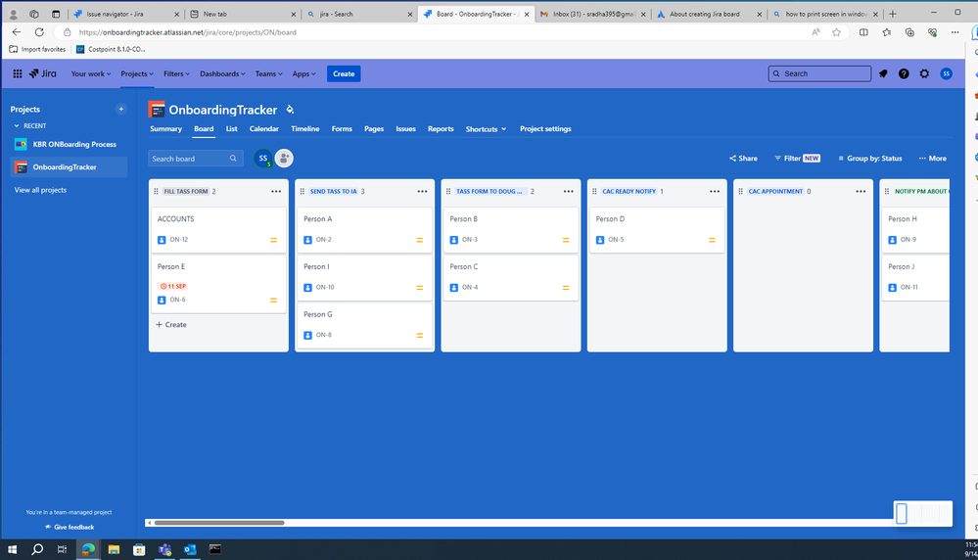Screen dimensions: 978x560
Task: Switch to the Reports tab
Action: click(x=441, y=129)
